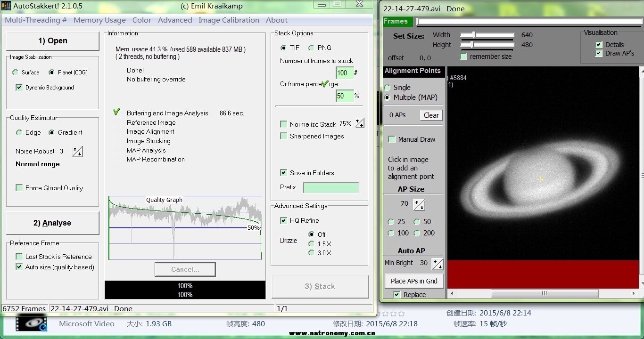This screenshot has width=644, height=339.
Task: Open Advanced menu
Action: click(x=175, y=20)
